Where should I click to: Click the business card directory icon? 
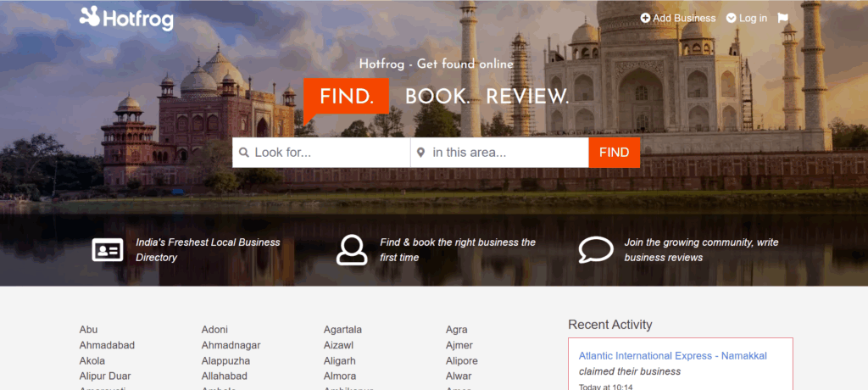[x=107, y=250]
